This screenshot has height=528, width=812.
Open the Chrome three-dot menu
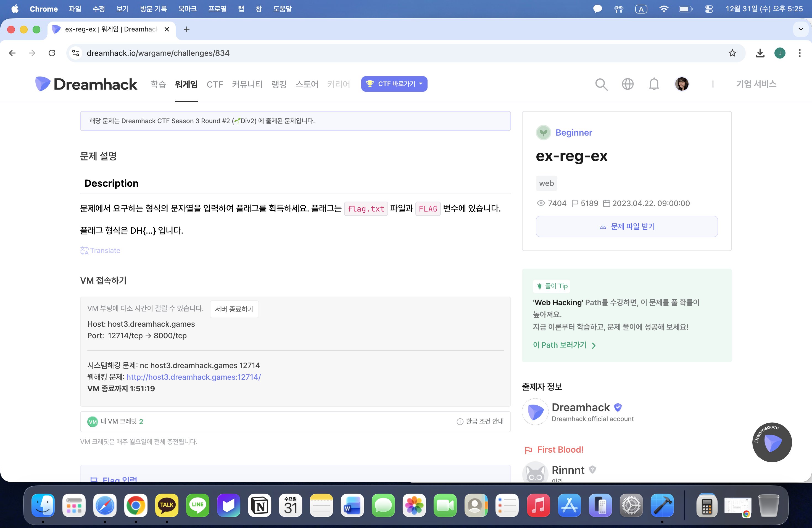(x=799, y=53)
